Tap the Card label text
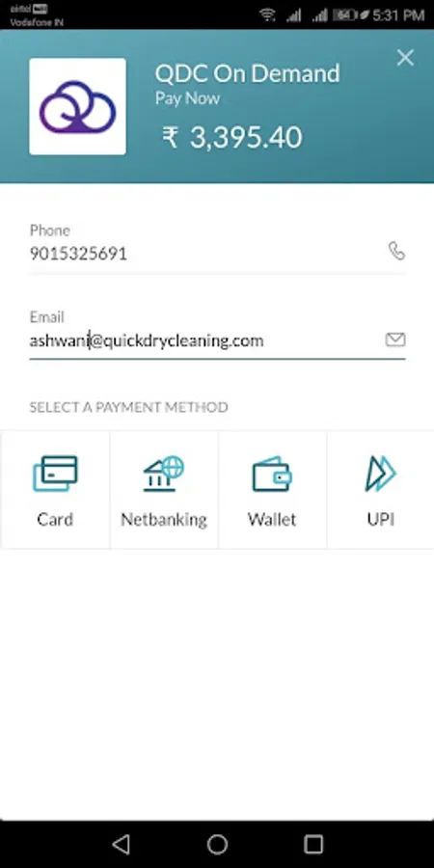 point(55,519)
